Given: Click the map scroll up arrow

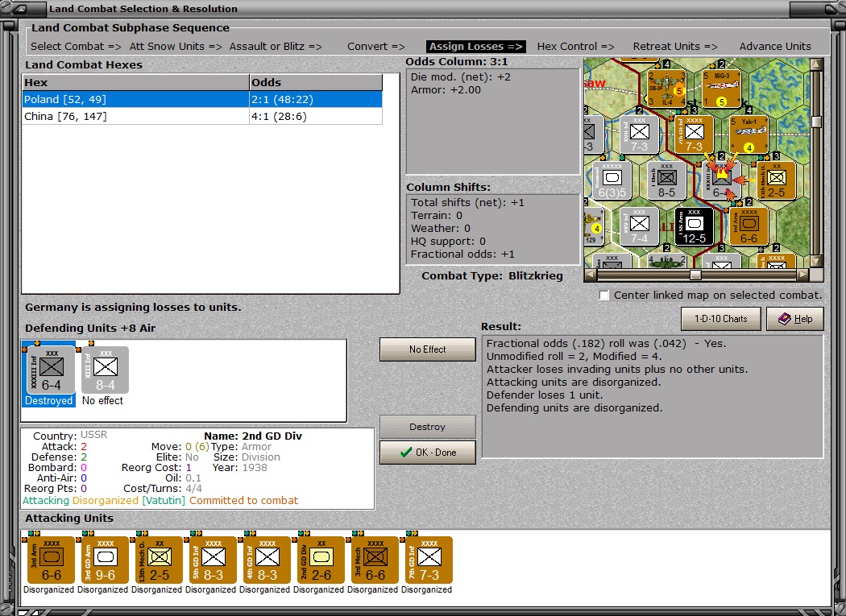Looking at the screenshot, I should pos(816,64).
